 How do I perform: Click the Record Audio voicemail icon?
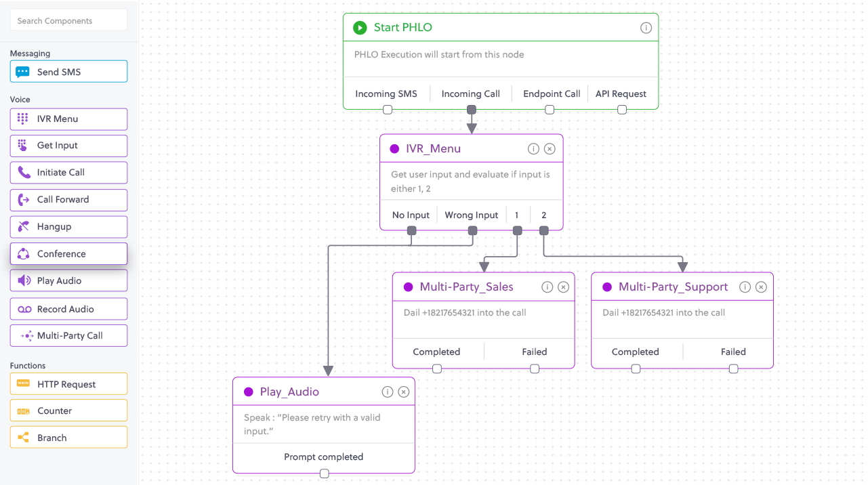coord(24,309)
